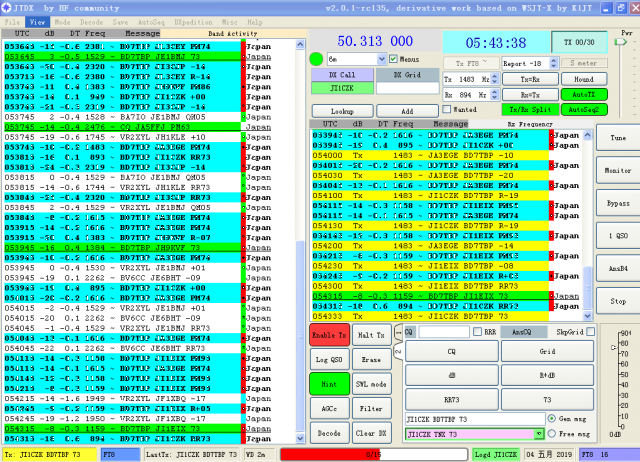Open the DXpedition menu

click(193, 22)
